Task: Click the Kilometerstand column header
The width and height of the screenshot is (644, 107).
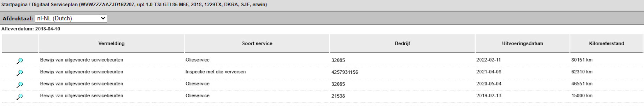Action: click(x=606, y=43)
